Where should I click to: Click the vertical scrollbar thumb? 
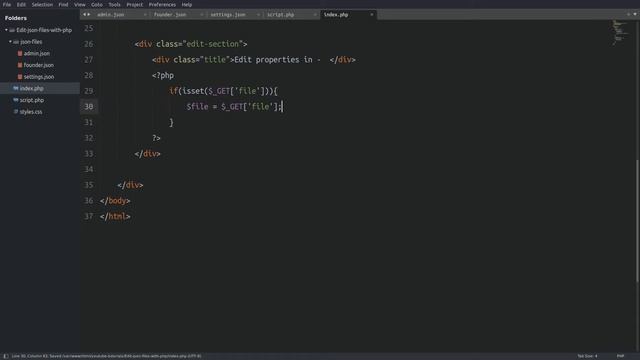click(637, 220)
